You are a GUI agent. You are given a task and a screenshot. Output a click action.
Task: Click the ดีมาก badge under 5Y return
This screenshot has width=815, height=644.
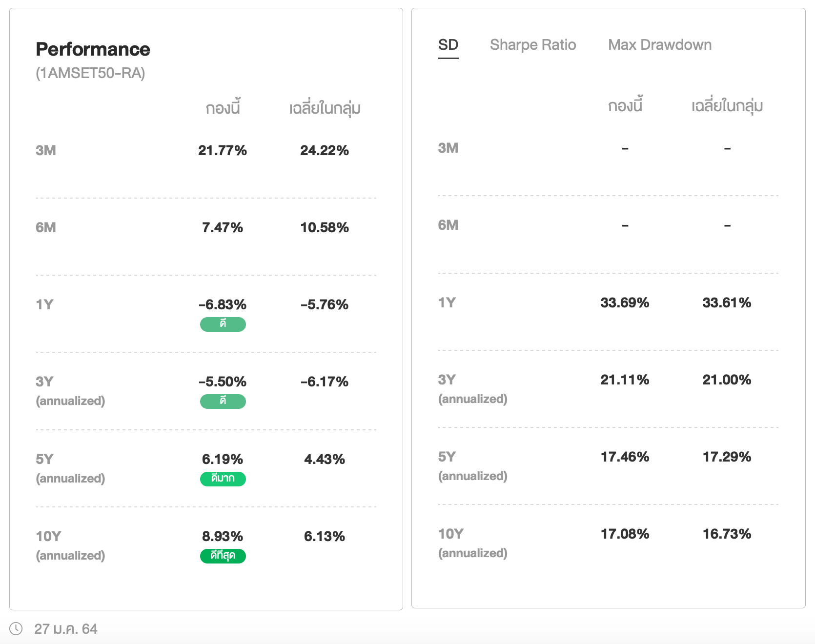tap(223, 479)
